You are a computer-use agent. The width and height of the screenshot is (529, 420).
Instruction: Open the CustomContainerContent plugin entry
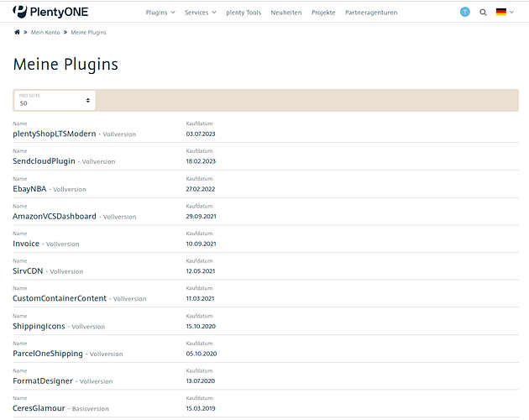(60, 298)
